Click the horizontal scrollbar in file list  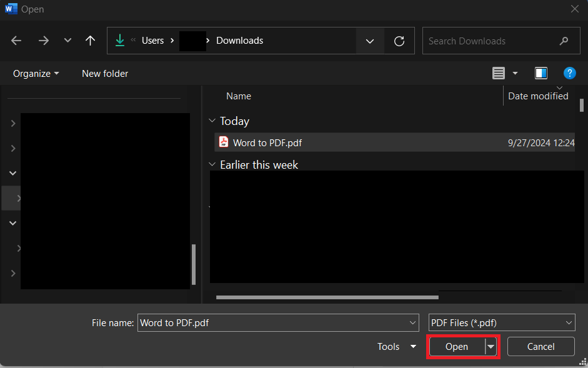(x=327, y=297)
